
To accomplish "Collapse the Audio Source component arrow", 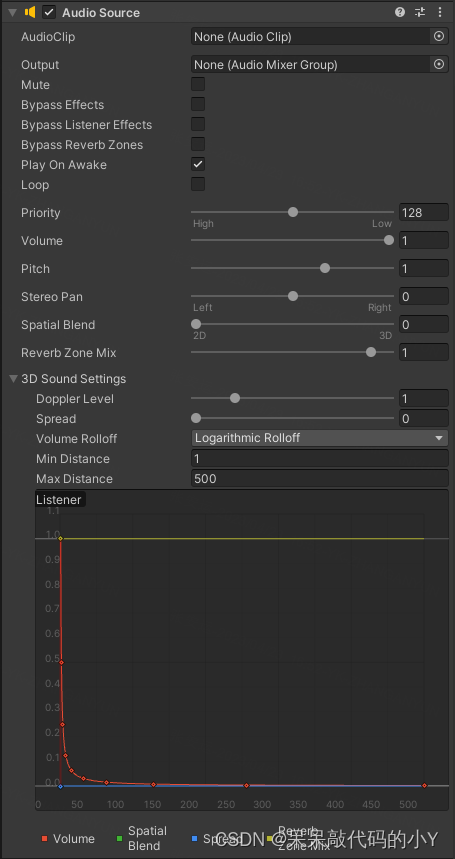I will [x=13, y=12].
